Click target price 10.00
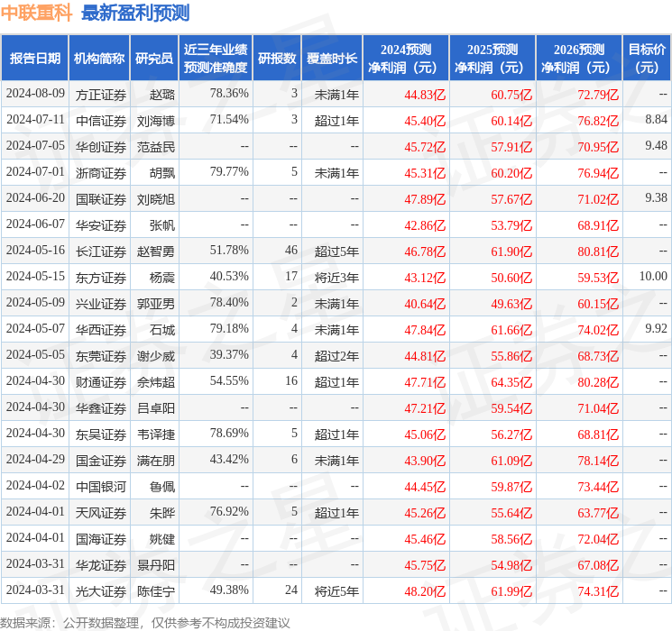This screenshot has height=631, width=672. 653,276
